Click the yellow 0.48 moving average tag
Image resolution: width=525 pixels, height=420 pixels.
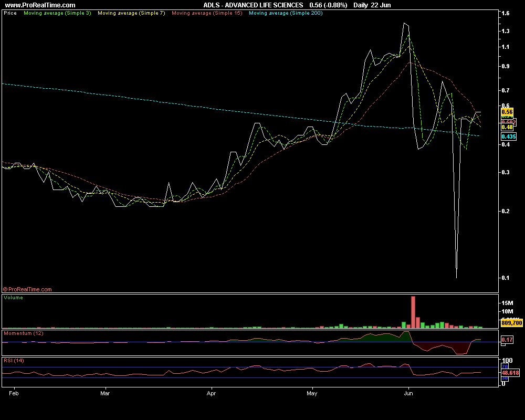507,127
